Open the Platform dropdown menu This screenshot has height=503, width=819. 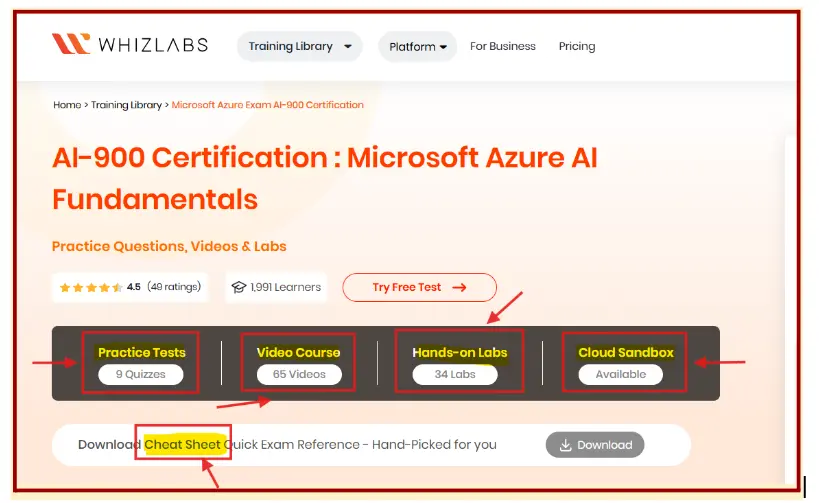[417, 46]
